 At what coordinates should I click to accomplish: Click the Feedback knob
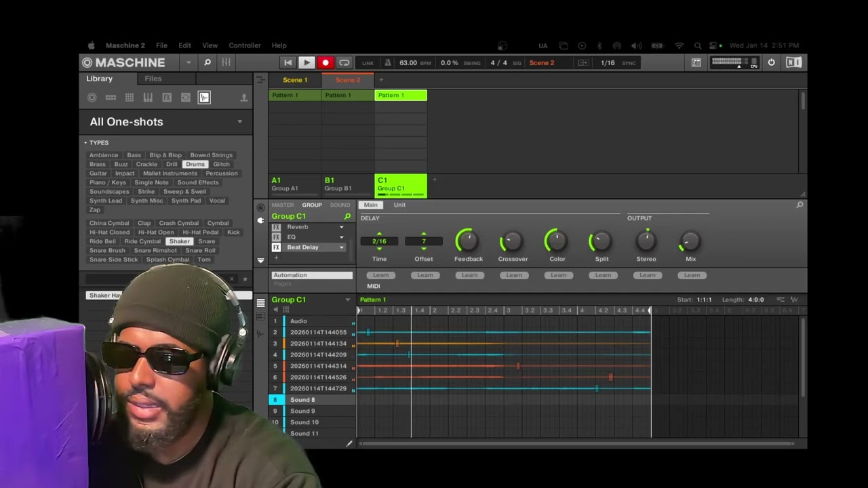pyautogui.click(x=468, y=241)
